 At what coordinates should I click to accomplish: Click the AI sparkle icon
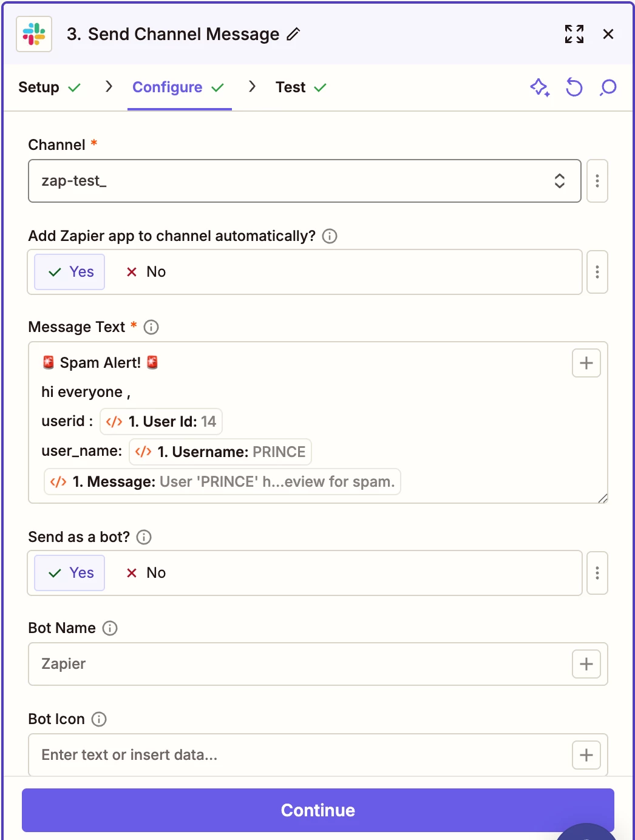click(x=539, y=87)
